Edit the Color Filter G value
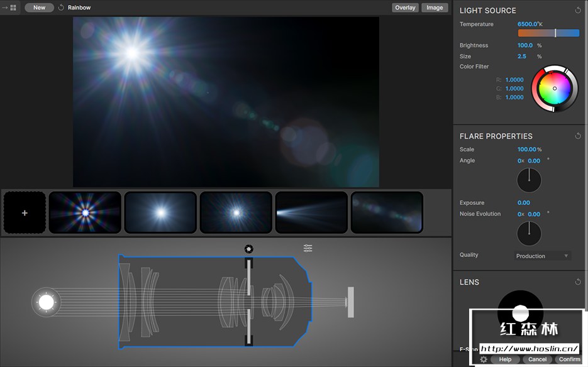The image size is (588, 367). pos(514,89)
